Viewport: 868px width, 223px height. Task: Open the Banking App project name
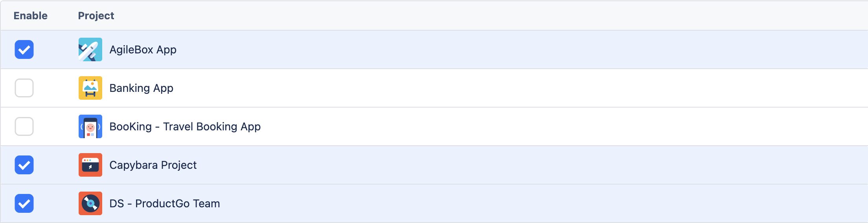coord(141,88)
